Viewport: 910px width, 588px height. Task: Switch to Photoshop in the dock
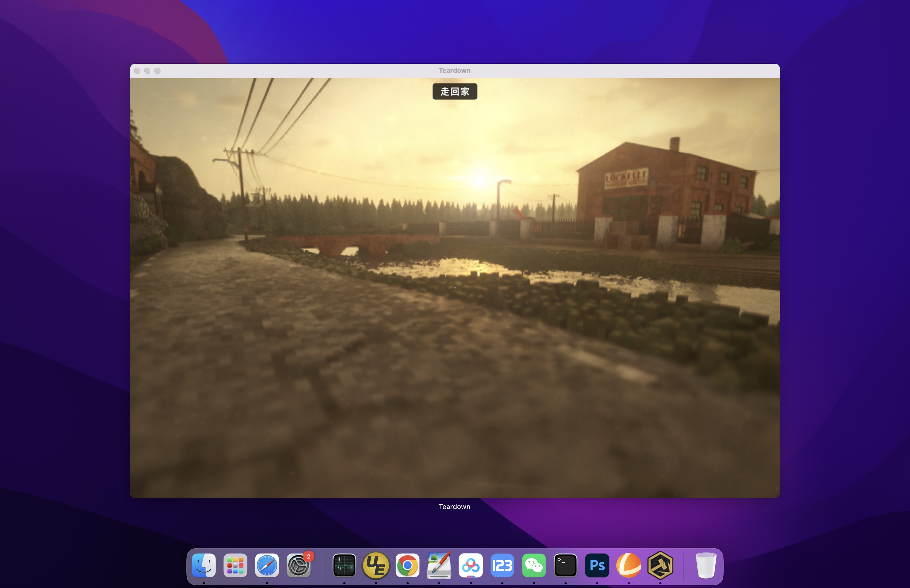tap(597, 565)
